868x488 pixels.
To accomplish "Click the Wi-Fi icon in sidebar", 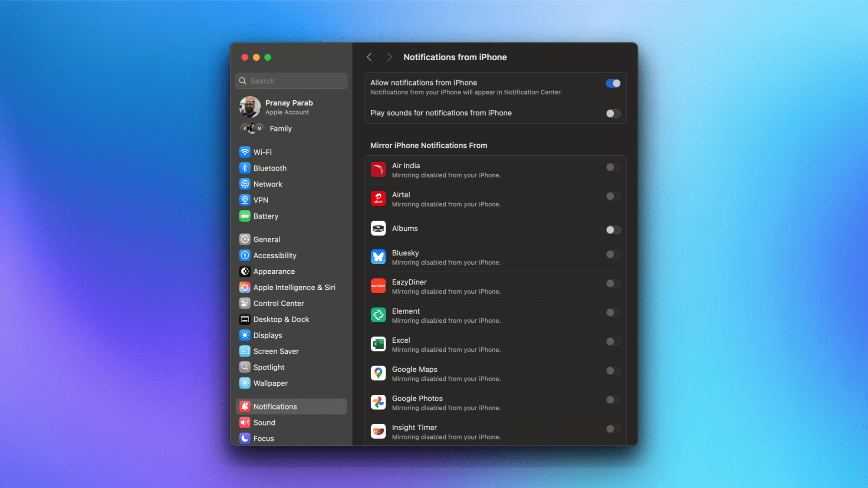I will point(245,152).
